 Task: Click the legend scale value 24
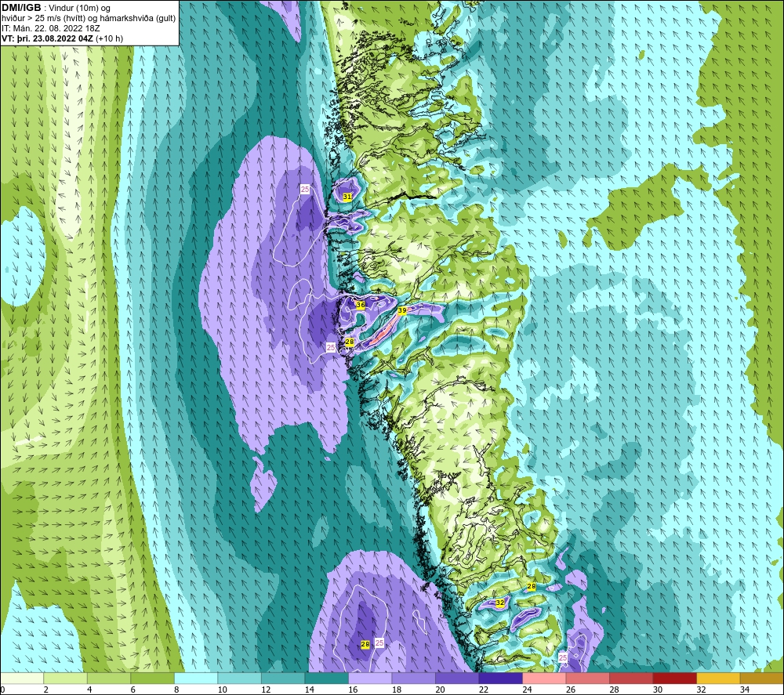pos(527,690)
